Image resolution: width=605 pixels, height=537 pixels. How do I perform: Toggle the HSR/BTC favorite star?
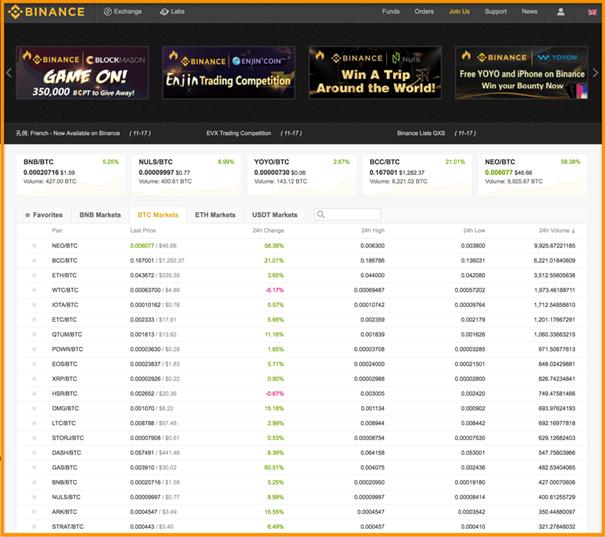(x=34, y=393)
